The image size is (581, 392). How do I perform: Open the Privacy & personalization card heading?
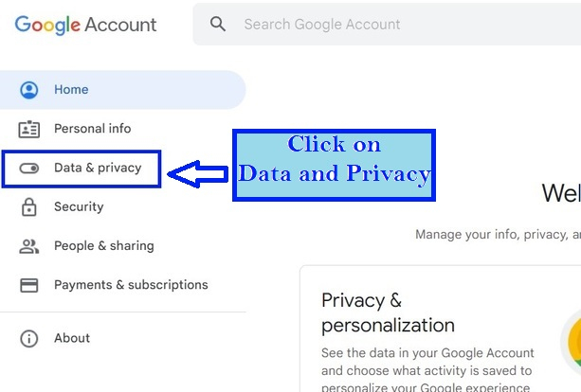pos(388,312)
